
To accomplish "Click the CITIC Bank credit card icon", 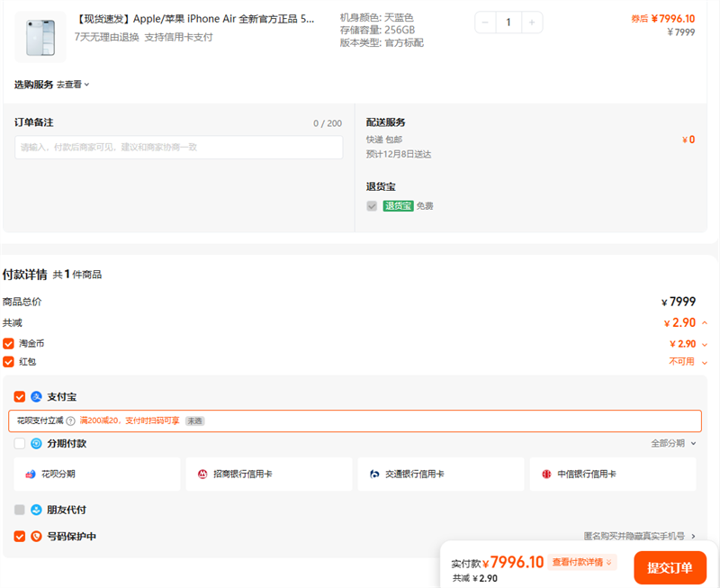I will point(546,475).
